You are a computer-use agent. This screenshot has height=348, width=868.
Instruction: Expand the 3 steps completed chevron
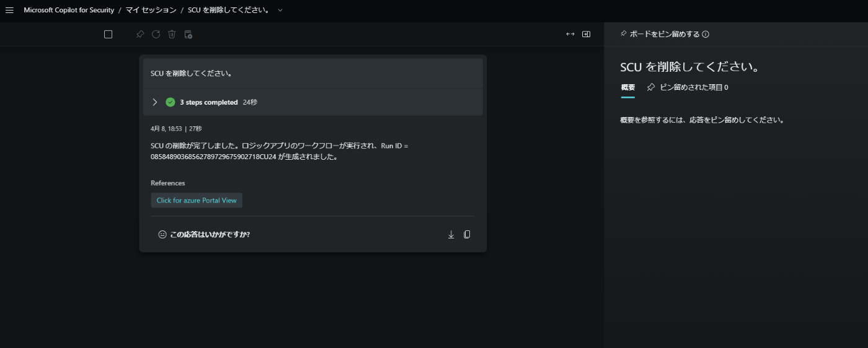(x=155, y=102)
